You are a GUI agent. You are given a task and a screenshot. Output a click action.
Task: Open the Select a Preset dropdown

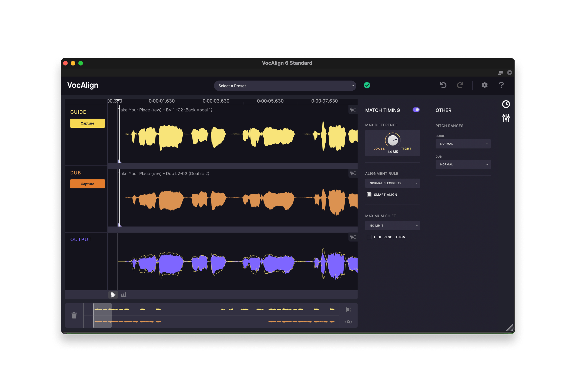tap(285, 86)
